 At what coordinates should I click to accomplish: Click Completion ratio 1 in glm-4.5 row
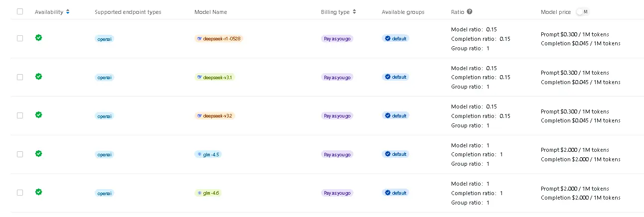click(x=477, y=154)
